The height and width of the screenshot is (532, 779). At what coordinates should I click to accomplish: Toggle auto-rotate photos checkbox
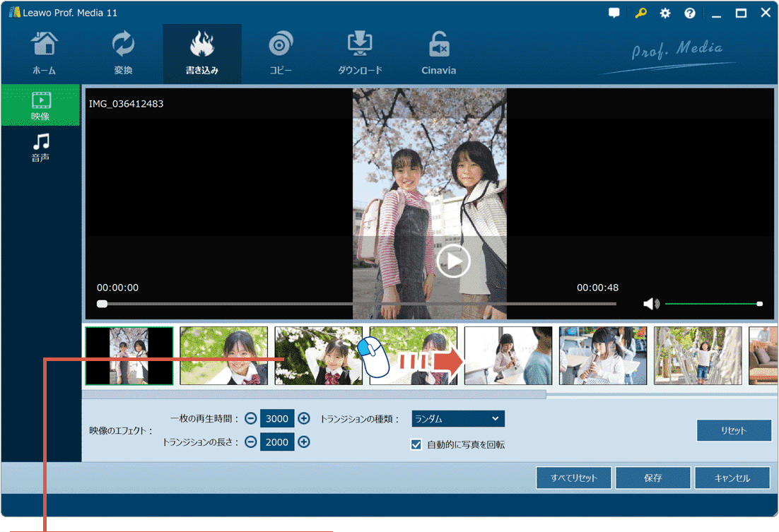click(x=416, y=445)
